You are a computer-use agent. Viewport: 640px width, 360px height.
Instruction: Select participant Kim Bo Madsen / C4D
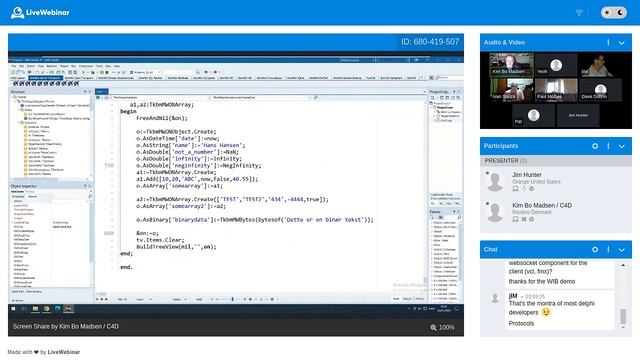556,212
